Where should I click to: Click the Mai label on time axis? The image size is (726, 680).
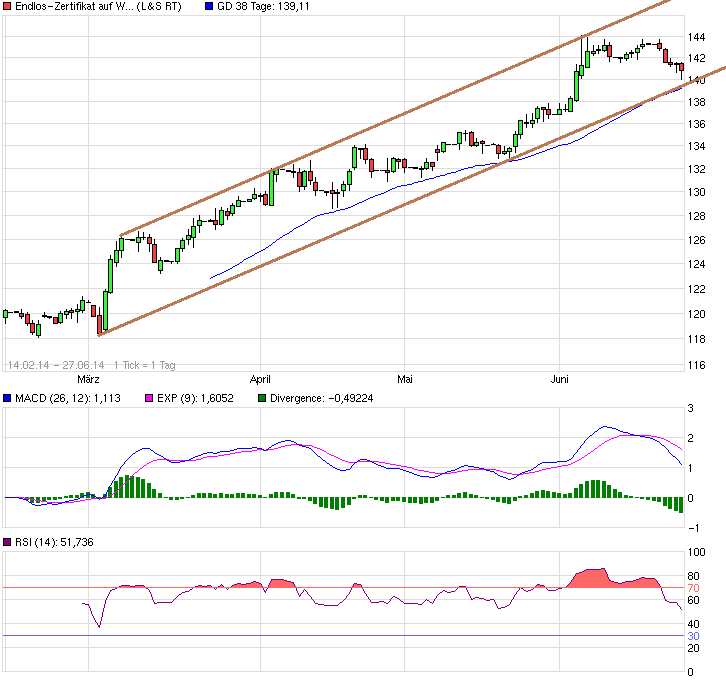405,380
